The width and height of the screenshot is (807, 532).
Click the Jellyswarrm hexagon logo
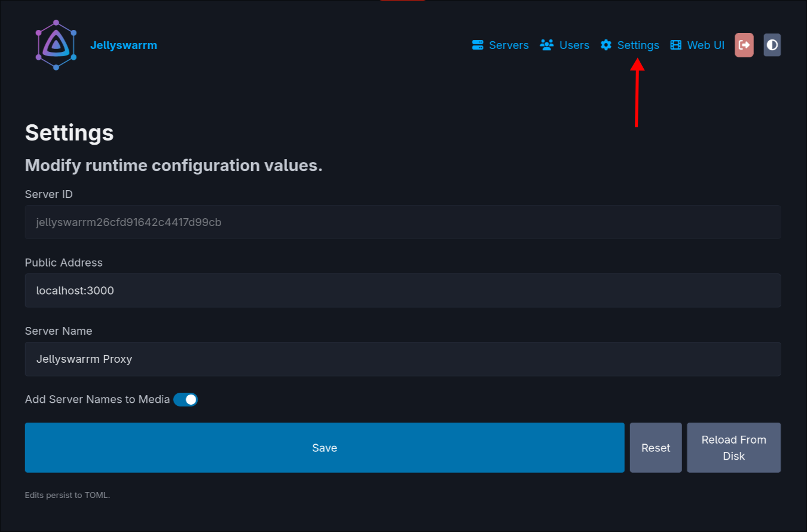[56, 45]
